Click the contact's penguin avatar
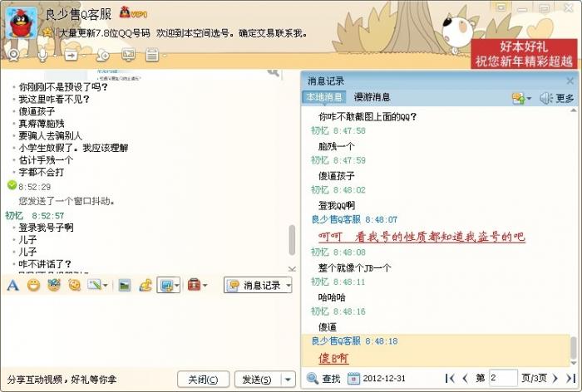 click(22, 22)
